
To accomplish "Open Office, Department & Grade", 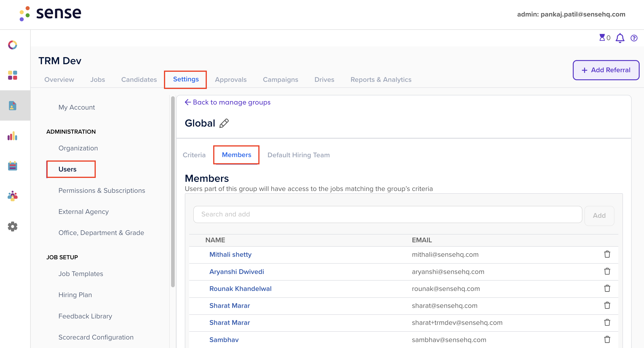I will [101, 233].
